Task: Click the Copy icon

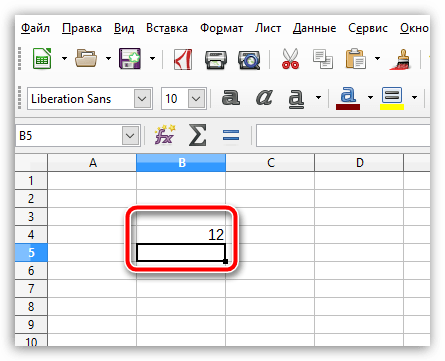Action: point(323,59)
